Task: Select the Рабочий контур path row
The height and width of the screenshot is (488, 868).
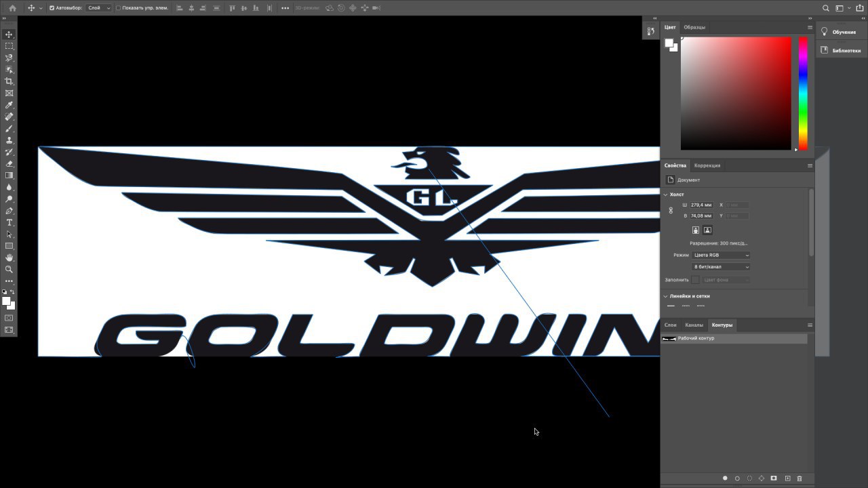Action: click(734, 338)
